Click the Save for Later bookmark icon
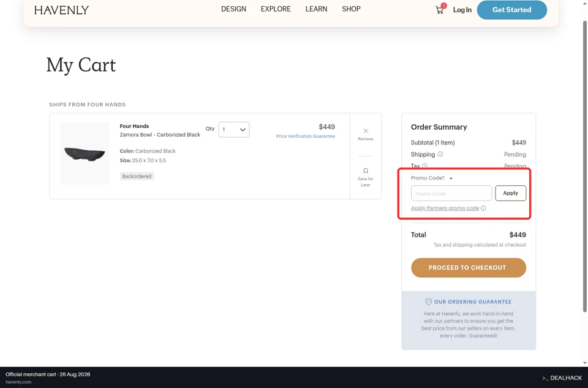 (366, 171)
